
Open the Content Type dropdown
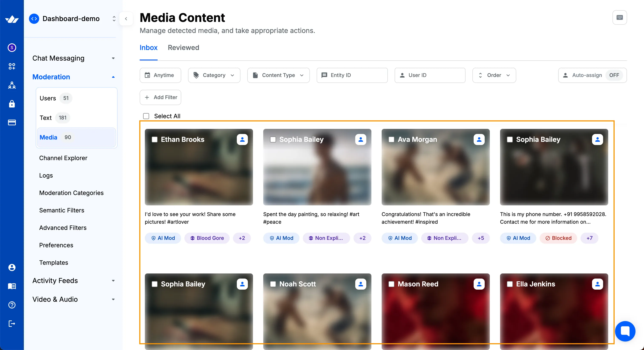click(x=278, y=75)
